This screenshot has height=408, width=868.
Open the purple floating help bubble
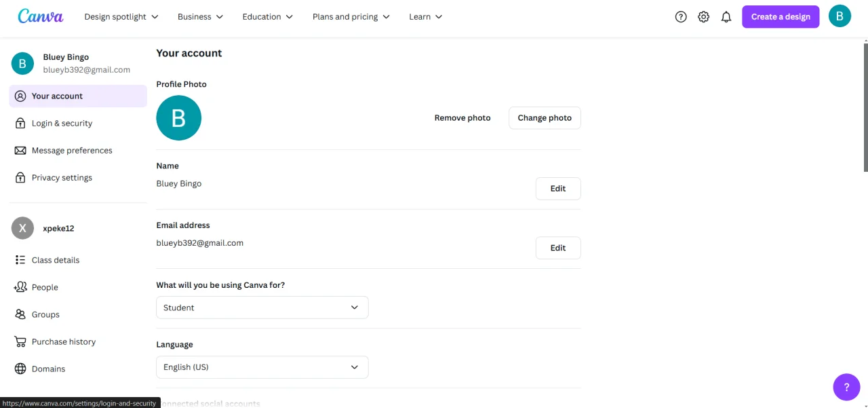coord(846,388)
